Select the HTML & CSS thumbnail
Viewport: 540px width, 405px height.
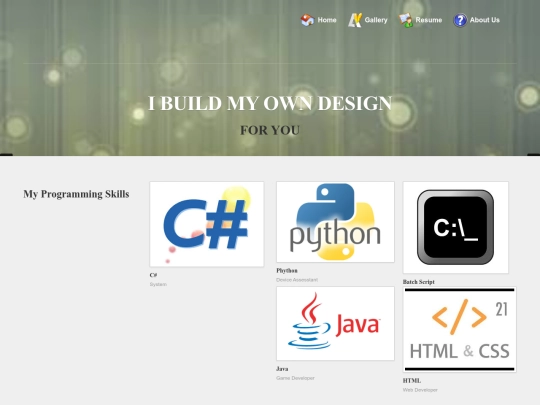tap(459, 330)
